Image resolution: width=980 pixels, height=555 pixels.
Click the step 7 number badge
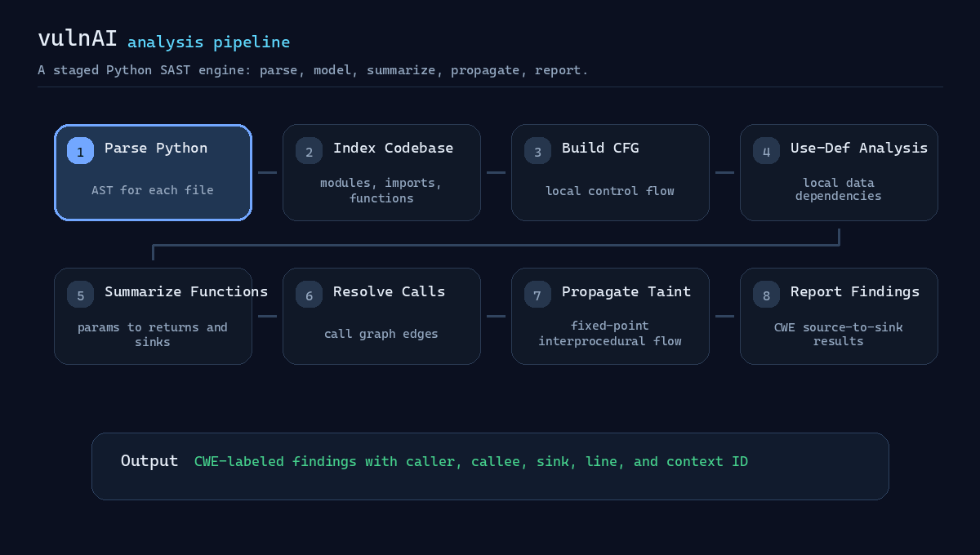pyautogui.click(x=537, y=295)
